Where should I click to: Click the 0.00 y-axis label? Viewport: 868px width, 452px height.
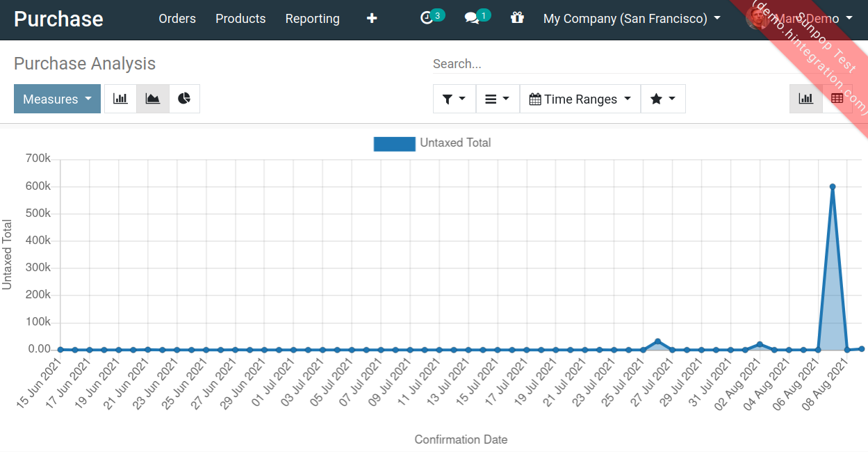(x=40, y=349)
